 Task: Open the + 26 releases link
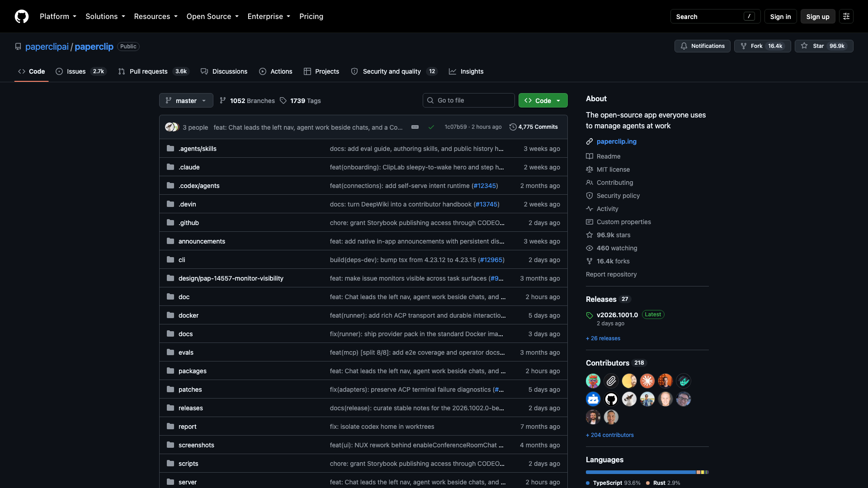click(603, 338)
